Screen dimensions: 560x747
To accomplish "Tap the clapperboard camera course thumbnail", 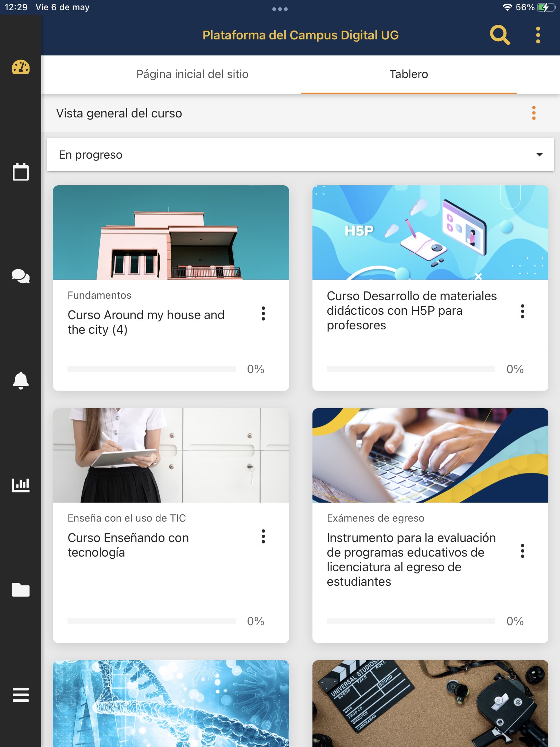I will pyautogui.click(x=430, y=704).
